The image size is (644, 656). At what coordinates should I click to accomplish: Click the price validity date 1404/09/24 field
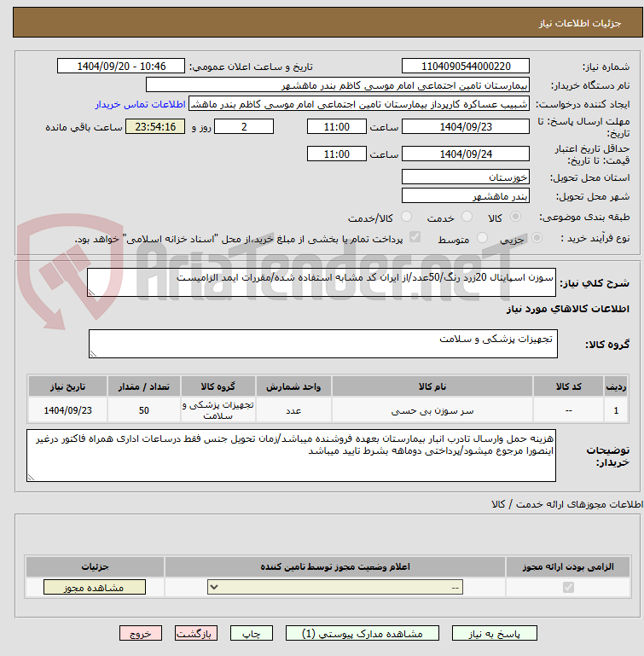[466, 154]
